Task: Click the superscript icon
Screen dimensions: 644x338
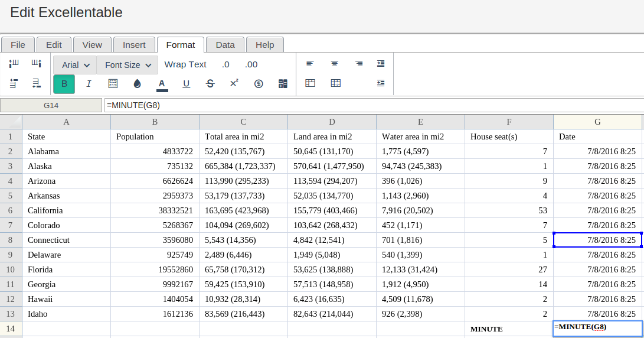Action: [x=234, y=83]
